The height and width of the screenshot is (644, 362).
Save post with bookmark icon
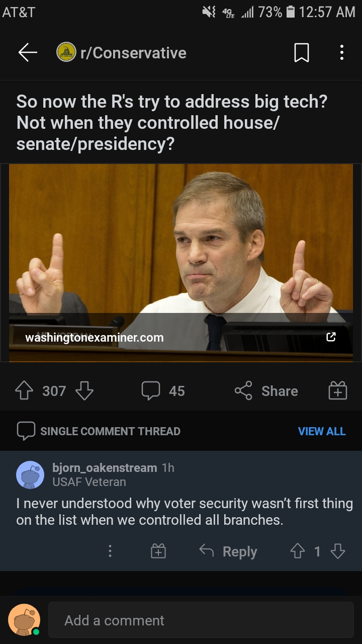(301, 53)
